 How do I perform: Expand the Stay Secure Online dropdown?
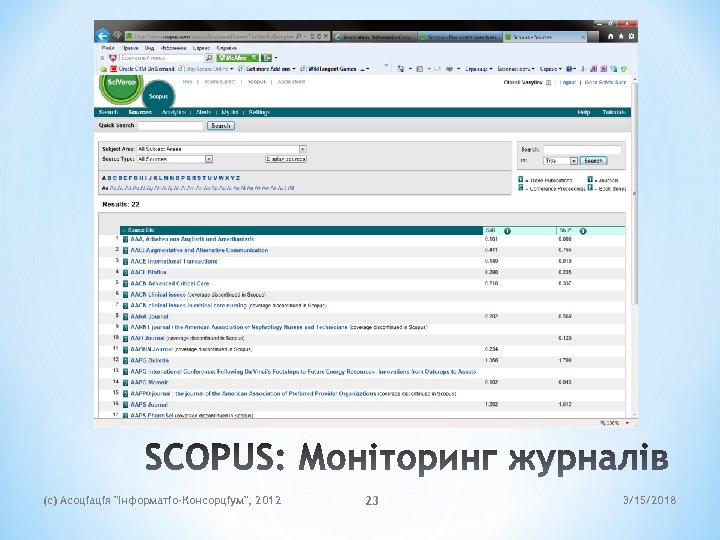(x=232, y=69)
